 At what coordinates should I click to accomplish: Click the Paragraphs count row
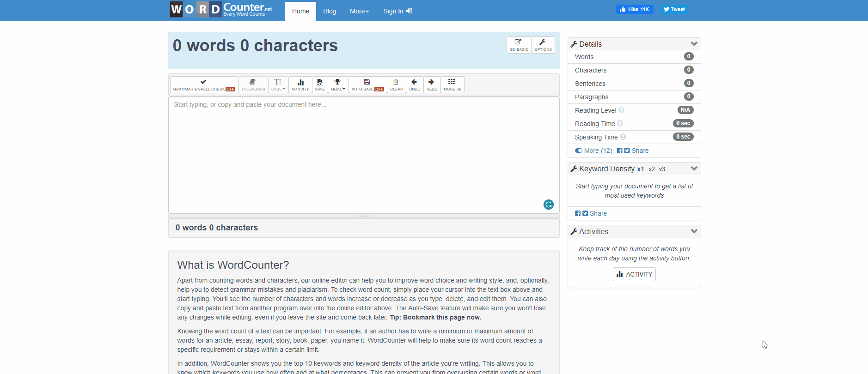pos(634,97)
